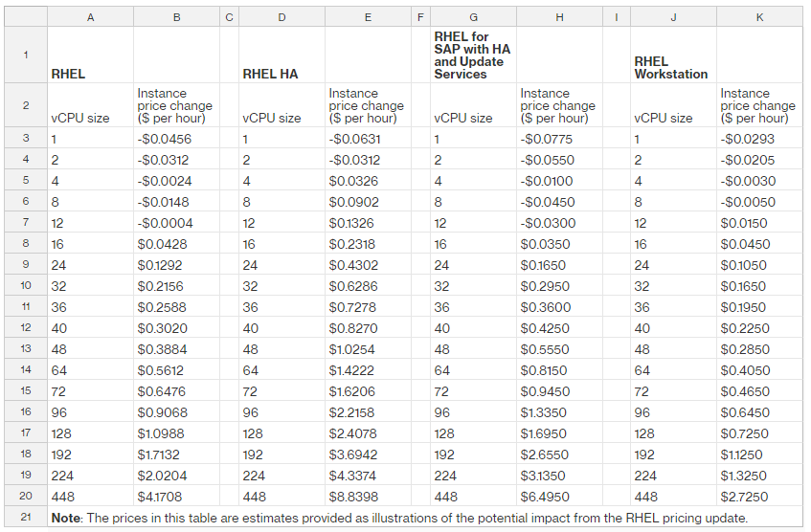Click the cell with $0.0150
811x532 pixels.
759,223
